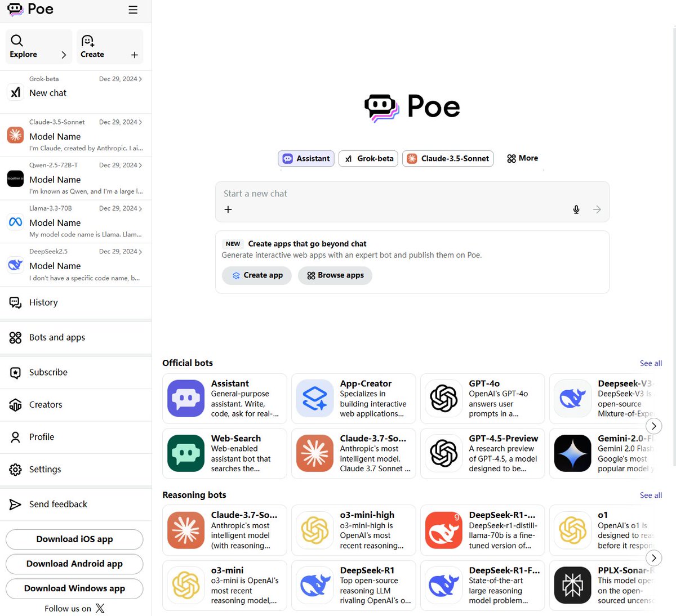Open the History menu item
Image resolution: width=676 pixels, height=616 pixels.
[76, 302]
